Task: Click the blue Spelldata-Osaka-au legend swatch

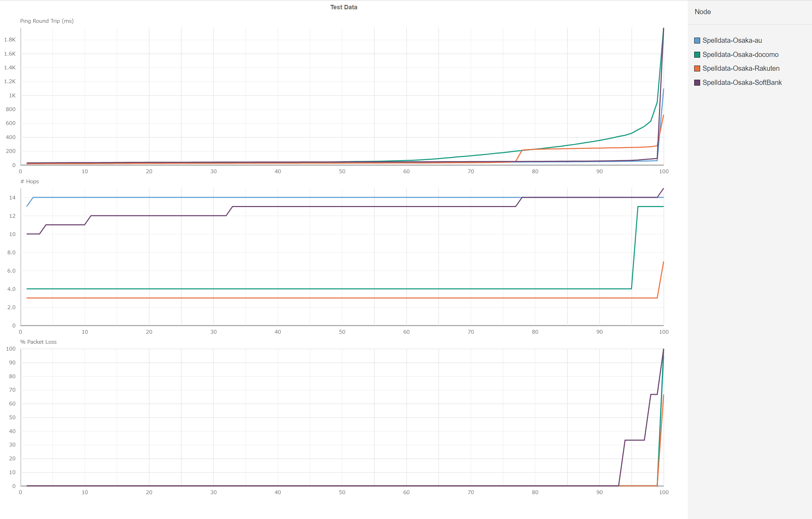Action: coord(697,41)
